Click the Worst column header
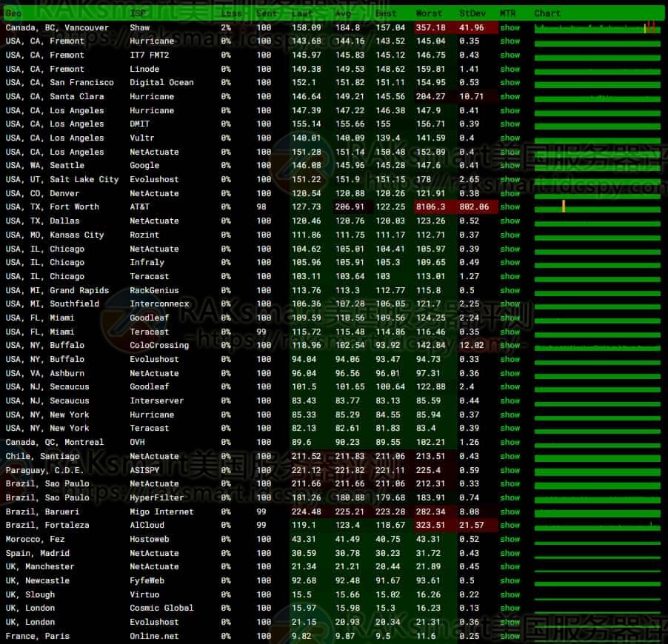668x644 pixels. pos(429,13)
